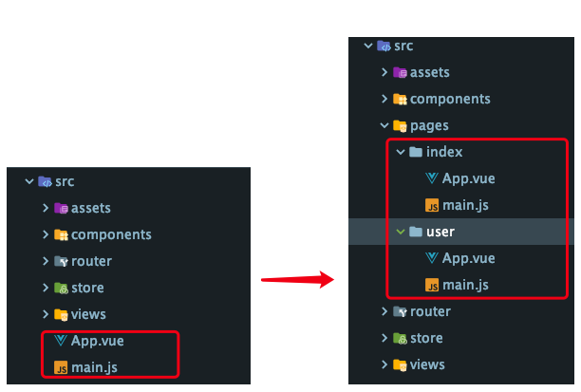
Task: Collapse the pages folder chevron
Action: [x=384, y=125]
